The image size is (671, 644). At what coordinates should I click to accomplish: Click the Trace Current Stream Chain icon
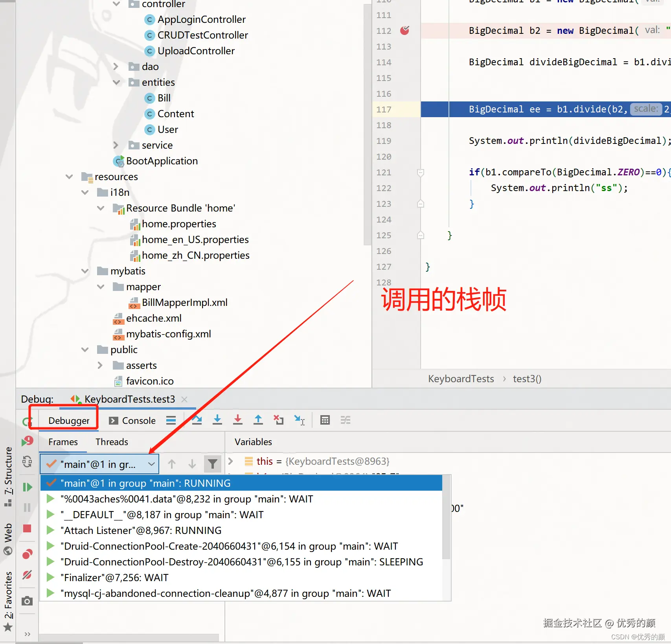(x=346, y=420)
